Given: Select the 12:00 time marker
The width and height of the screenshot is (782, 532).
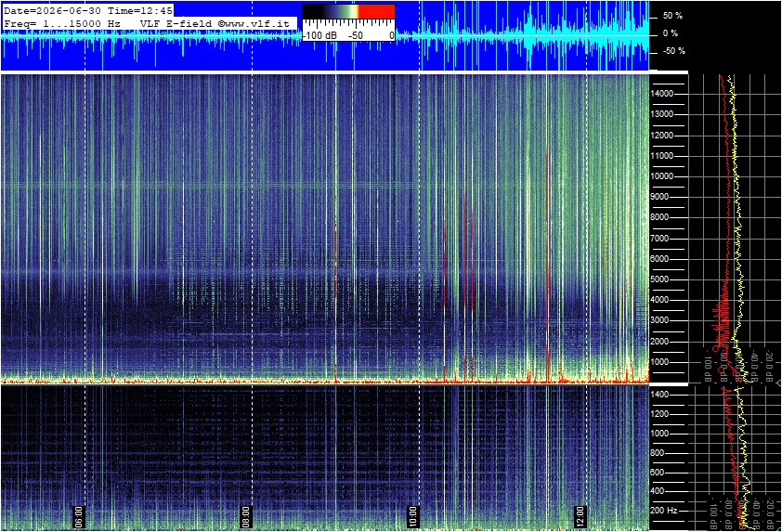Looking at the screenshot, I should coord(580,516).
